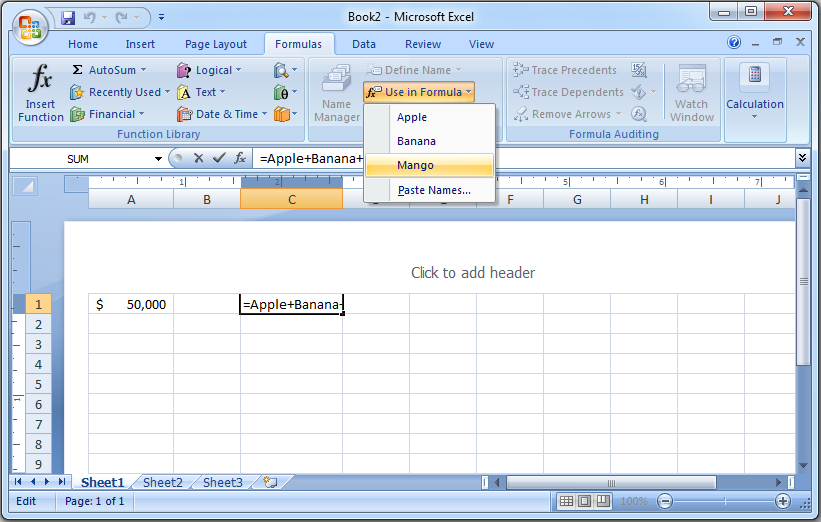Open Recently Used functions list

(x=120, y=92)
